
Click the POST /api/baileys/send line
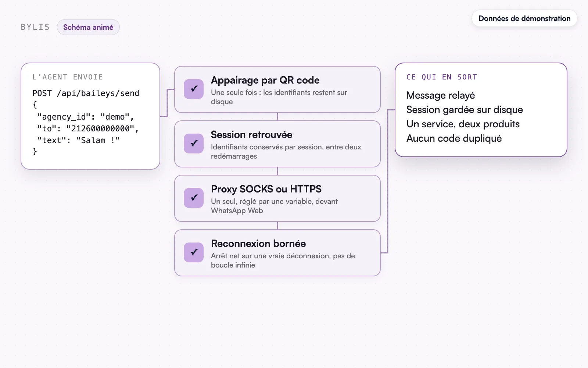tap(86, 93)
